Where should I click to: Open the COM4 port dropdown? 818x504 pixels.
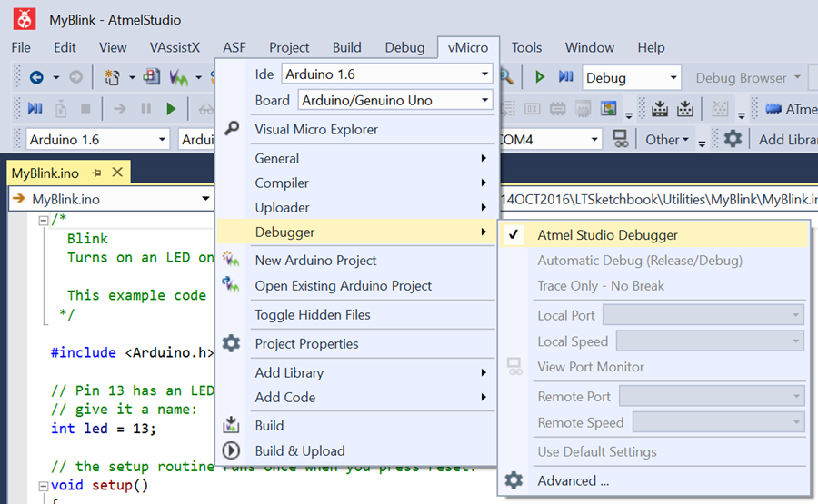(594, 139)
